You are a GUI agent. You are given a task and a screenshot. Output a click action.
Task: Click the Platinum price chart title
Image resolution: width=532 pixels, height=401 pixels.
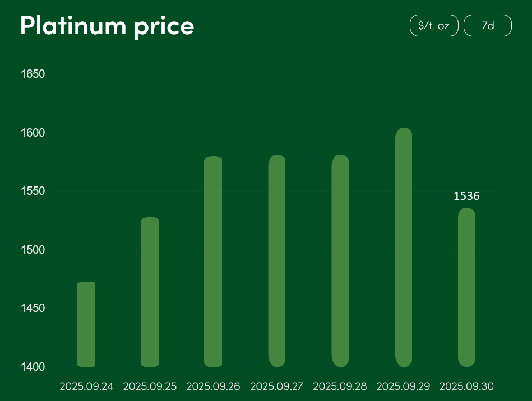[x=107, y=25]
